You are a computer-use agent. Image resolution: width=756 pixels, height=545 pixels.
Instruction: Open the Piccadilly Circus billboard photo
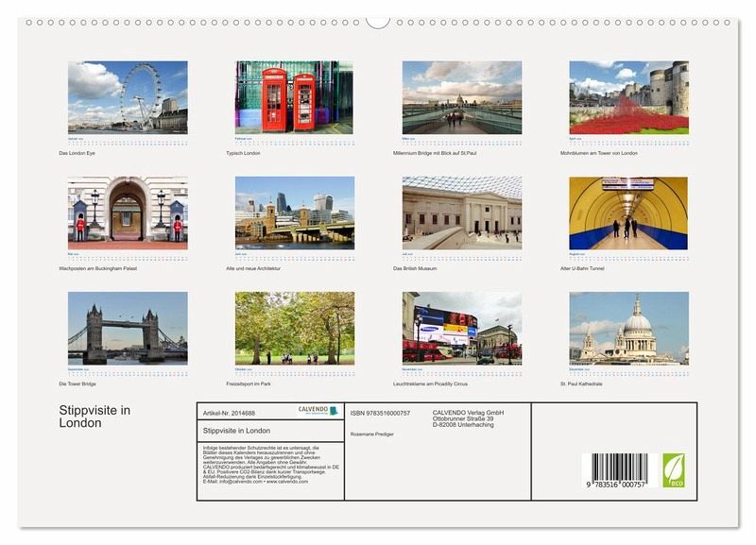461,328
